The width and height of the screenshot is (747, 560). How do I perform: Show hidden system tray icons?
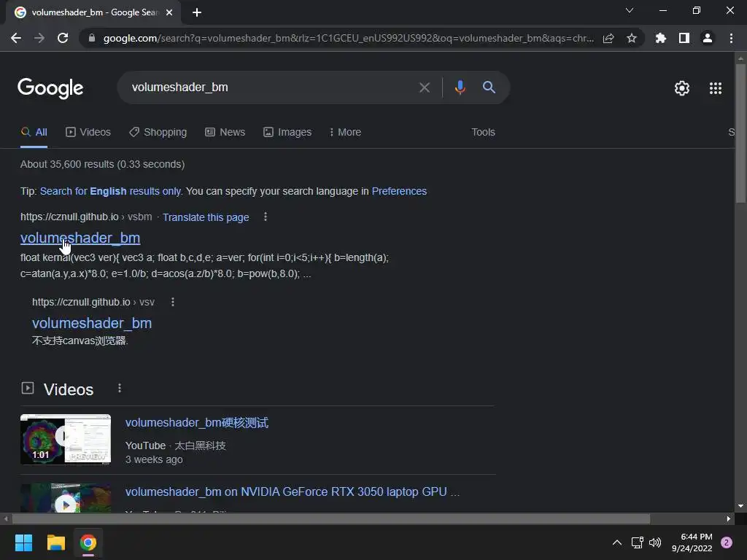[x=617, y=542]
